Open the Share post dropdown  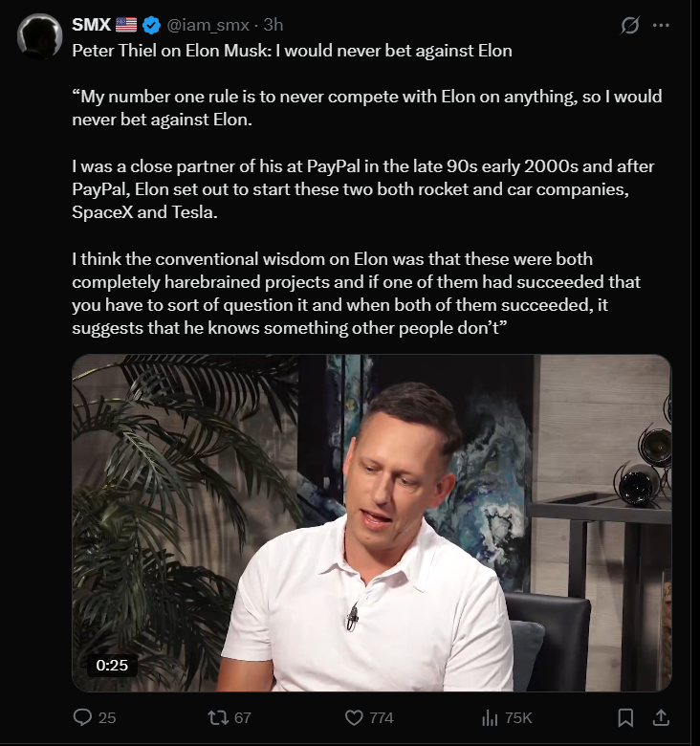coord(660,717)
